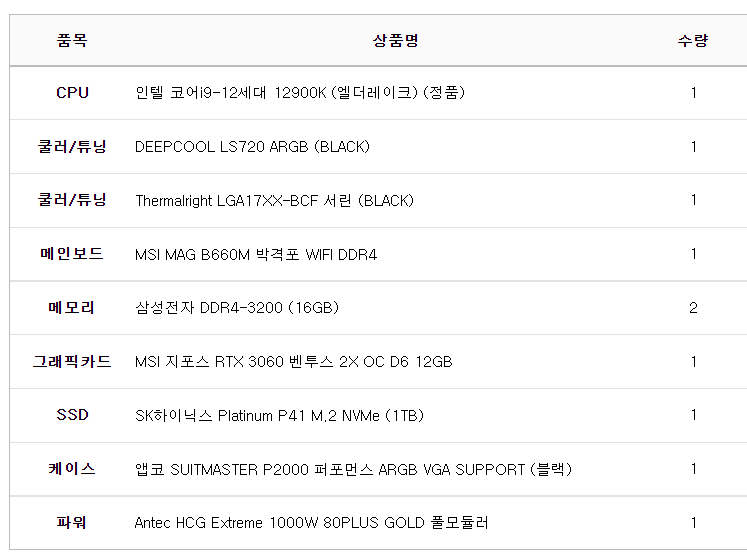The image size is (747, 555).
Task: Select the 파워 category label
Action: pos(72,522)
